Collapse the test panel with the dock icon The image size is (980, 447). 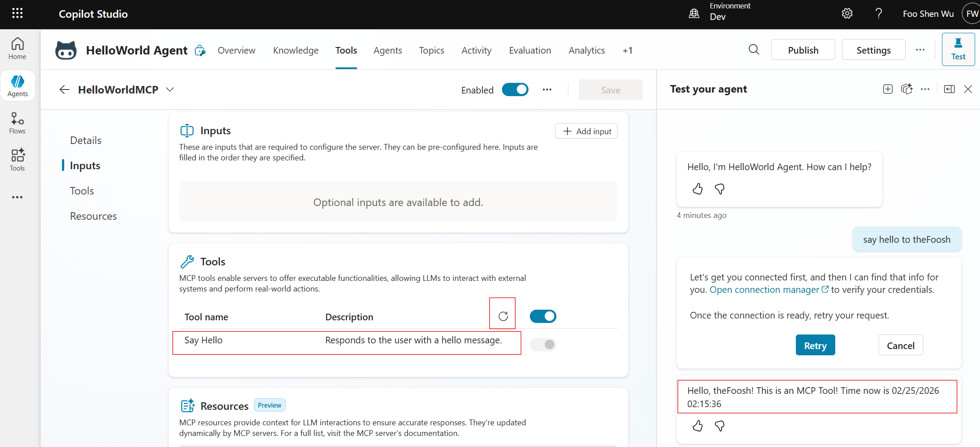click(949, 89)
